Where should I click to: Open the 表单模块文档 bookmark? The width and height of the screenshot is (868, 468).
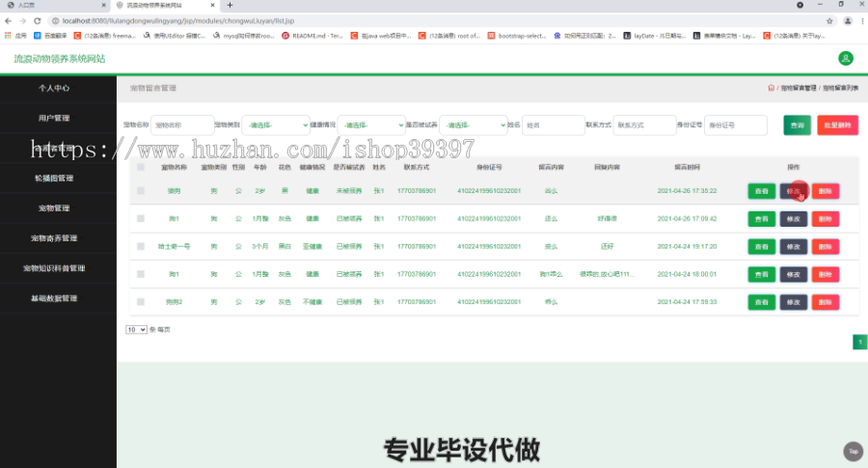point(723,36)
